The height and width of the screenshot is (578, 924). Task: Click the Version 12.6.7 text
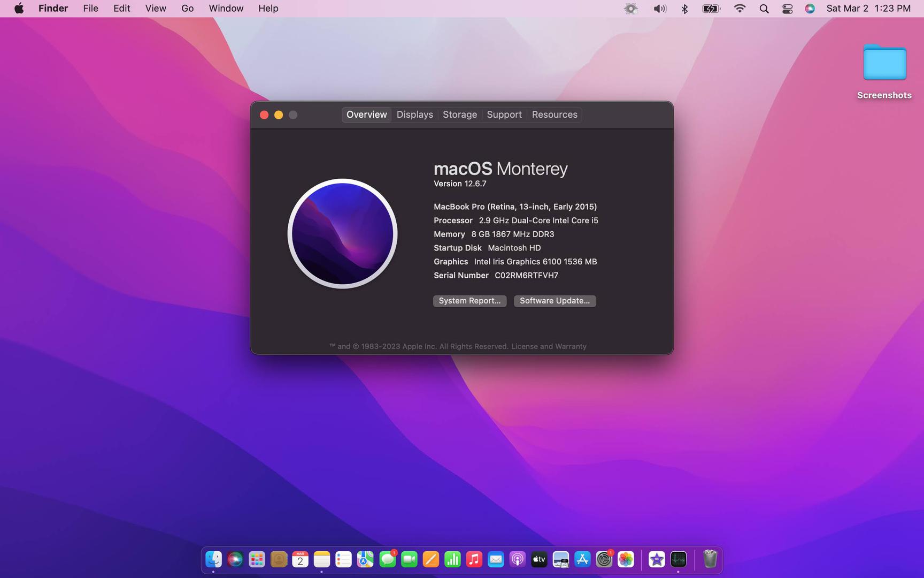(460, 184)
